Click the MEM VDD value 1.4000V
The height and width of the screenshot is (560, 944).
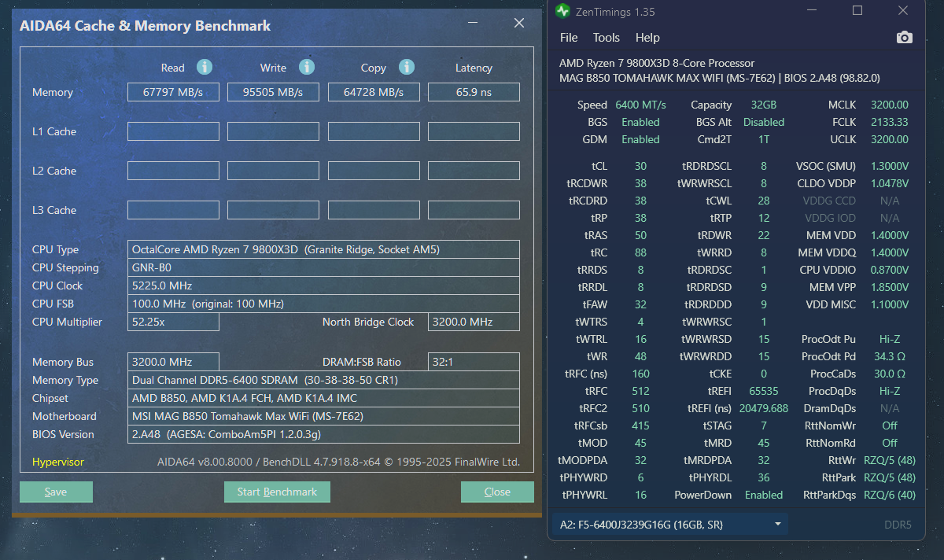coord(889,235)
